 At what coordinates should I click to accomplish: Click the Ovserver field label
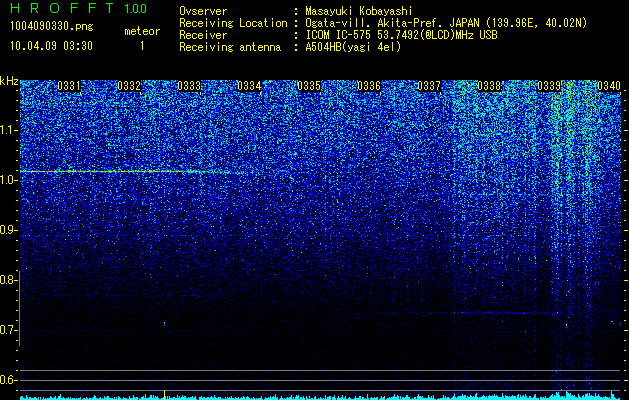click(203, 11)
